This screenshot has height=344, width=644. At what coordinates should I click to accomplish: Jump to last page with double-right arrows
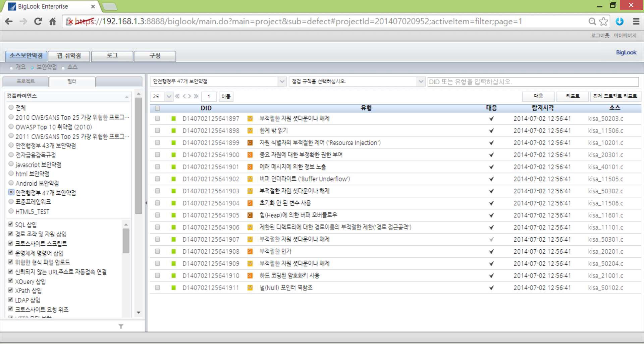click(196, 96)
